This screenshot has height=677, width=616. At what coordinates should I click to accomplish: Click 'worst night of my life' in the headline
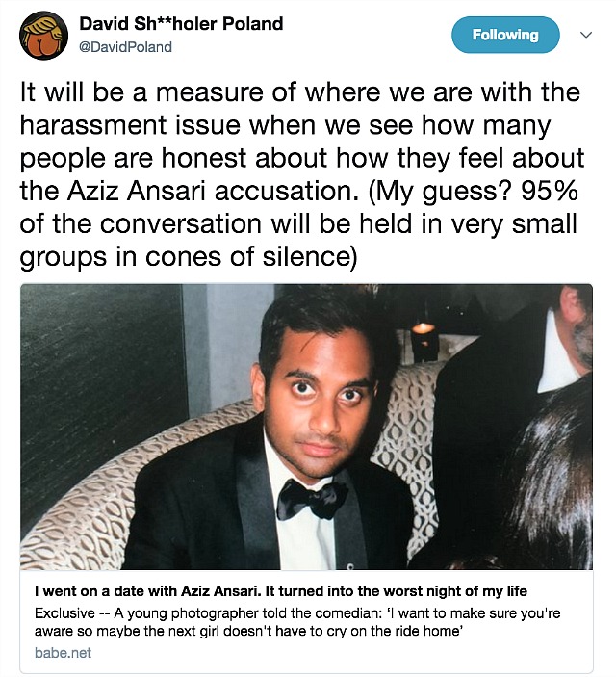coord(455,591)
